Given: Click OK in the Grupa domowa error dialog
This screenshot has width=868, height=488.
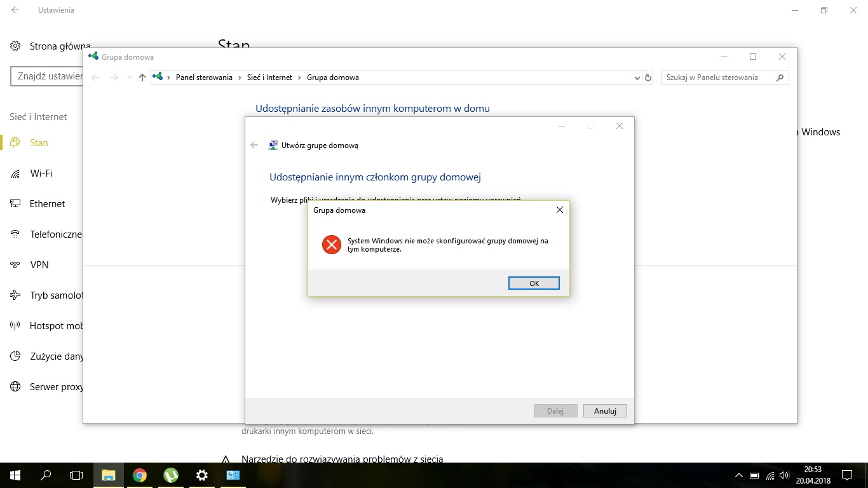Looking at the screenshot, I should pyautogui.click(x=534, y=283).
